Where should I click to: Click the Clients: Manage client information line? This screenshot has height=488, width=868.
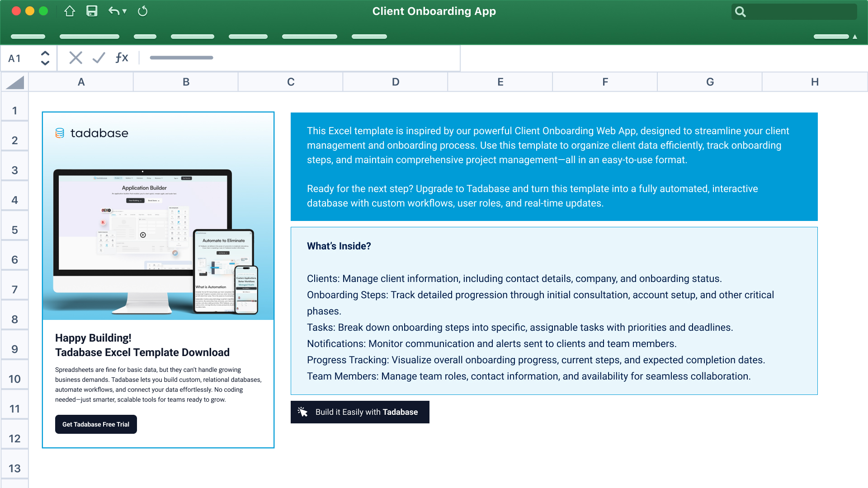[514, 279]
